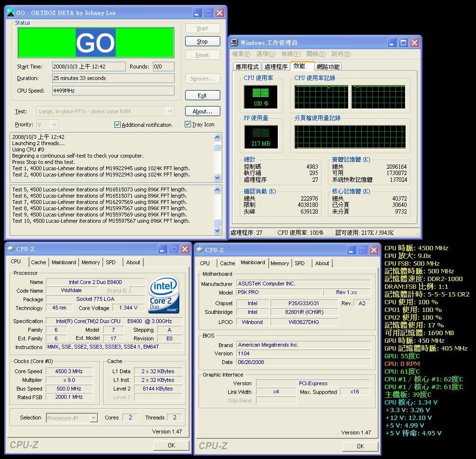Click the Rounds field showing 0/0
Screen dimensions: 476x459
(163, 67)
